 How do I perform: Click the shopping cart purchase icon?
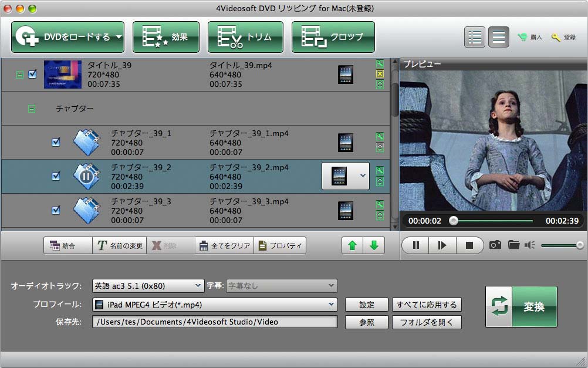[x=522, y=37]
